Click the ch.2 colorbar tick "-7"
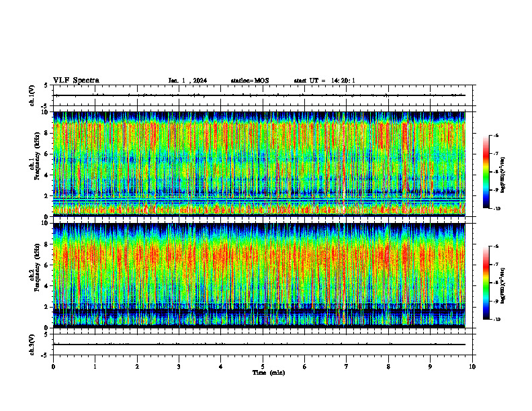This screenshot has width=532, height=411. pyautogui.click(x=496, y=265)
